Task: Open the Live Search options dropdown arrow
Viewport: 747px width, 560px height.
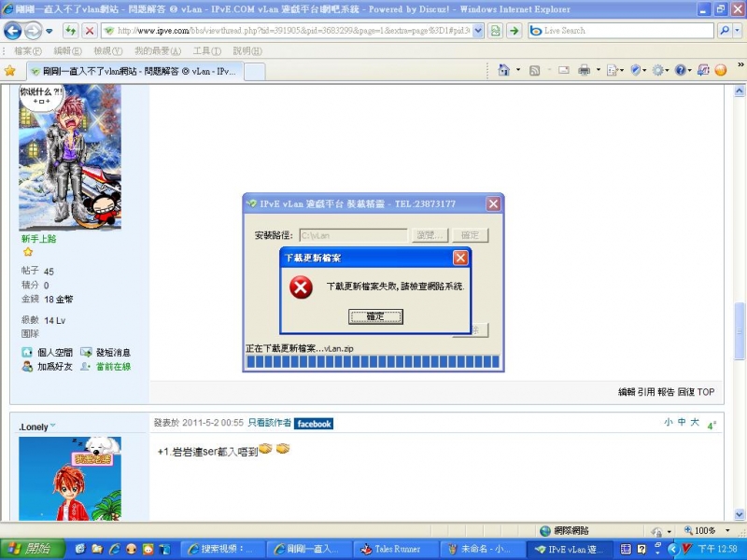Action: tap(737, 30)
